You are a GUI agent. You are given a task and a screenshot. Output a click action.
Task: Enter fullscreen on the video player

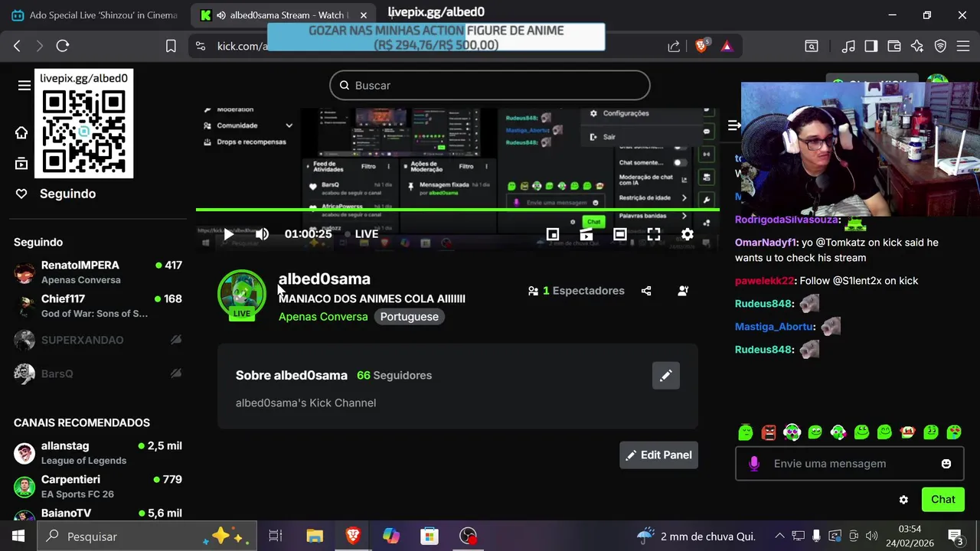pyautogui.click(x=654, y=234)
